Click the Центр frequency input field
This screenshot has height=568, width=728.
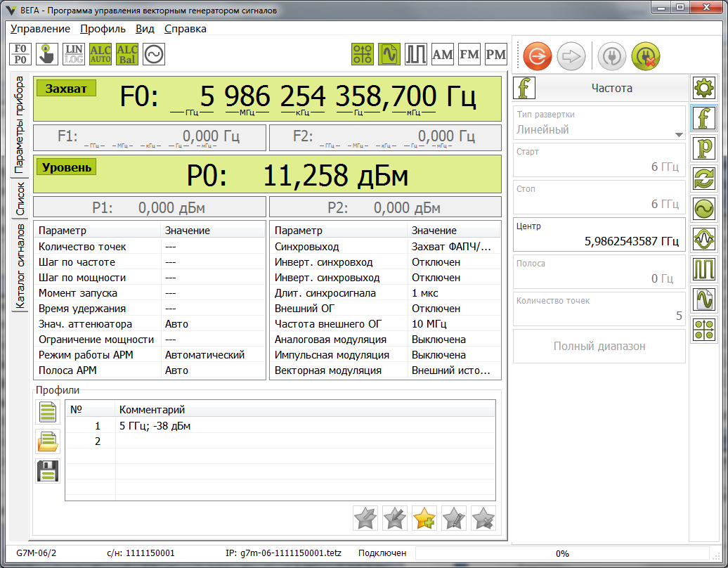pos(599,235)
